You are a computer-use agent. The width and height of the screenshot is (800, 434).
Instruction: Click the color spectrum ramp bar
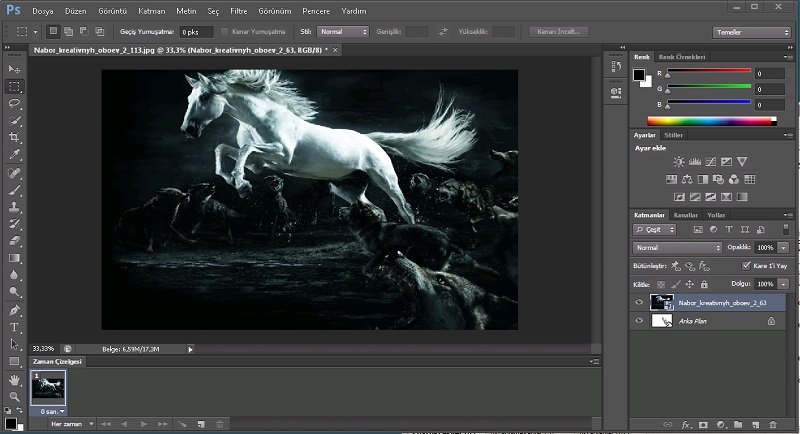711,121
